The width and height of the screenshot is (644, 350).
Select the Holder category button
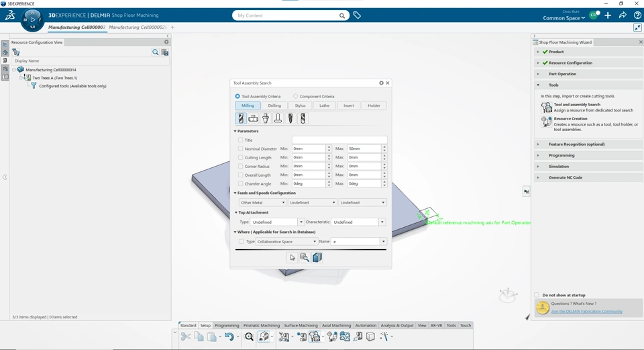tap(374, 105)
